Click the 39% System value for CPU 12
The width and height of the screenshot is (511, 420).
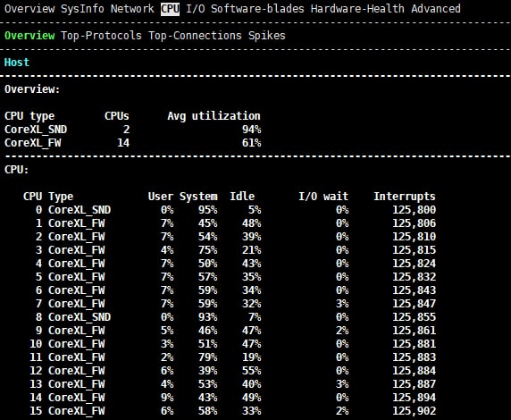pos(207,371)
